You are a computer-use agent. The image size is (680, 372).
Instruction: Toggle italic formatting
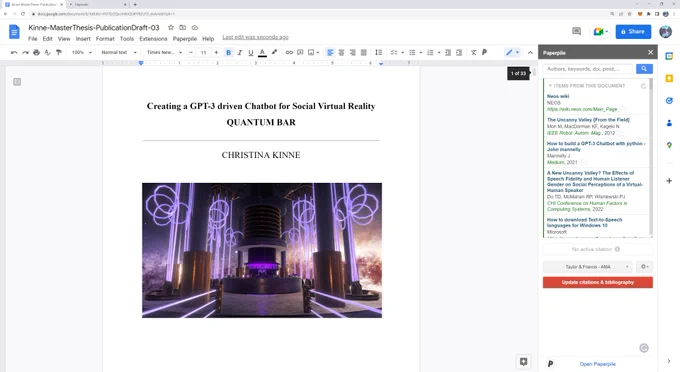pyautogui.click(x=240, y=52)
